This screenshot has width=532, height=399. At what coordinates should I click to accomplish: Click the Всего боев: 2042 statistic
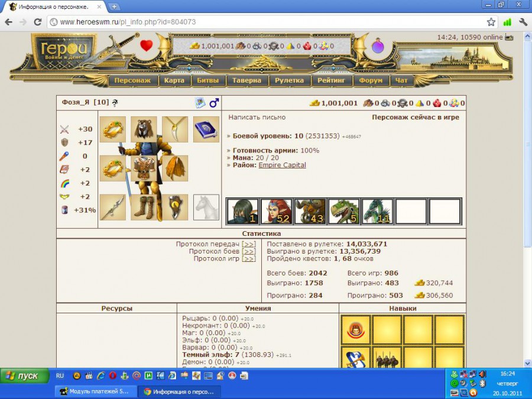click(297, 273)
